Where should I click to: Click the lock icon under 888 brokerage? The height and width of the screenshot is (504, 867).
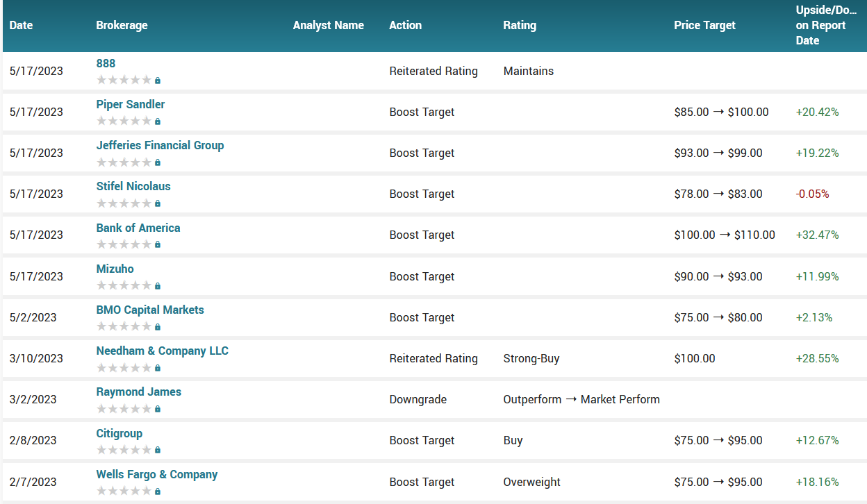coord(158,81)
